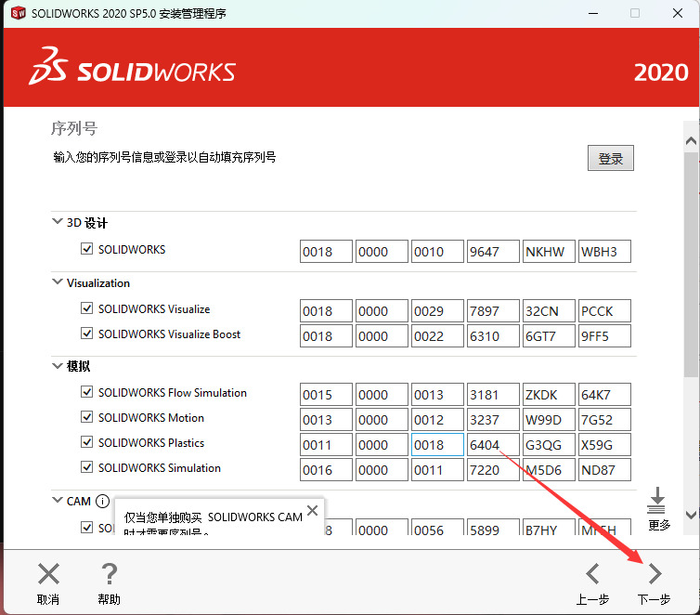Click Visualize serial field containing 0029
Screen dimensions: 700x615
(x=437, y=311)
